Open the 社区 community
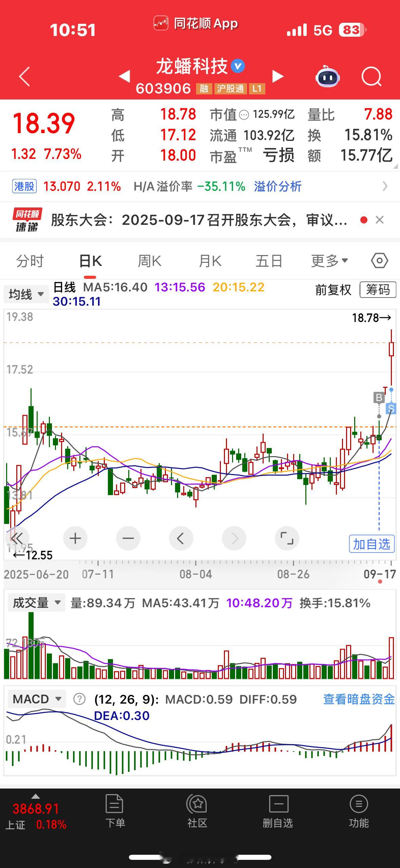Viewport: 400px width, 868px height. pos(197,812)
